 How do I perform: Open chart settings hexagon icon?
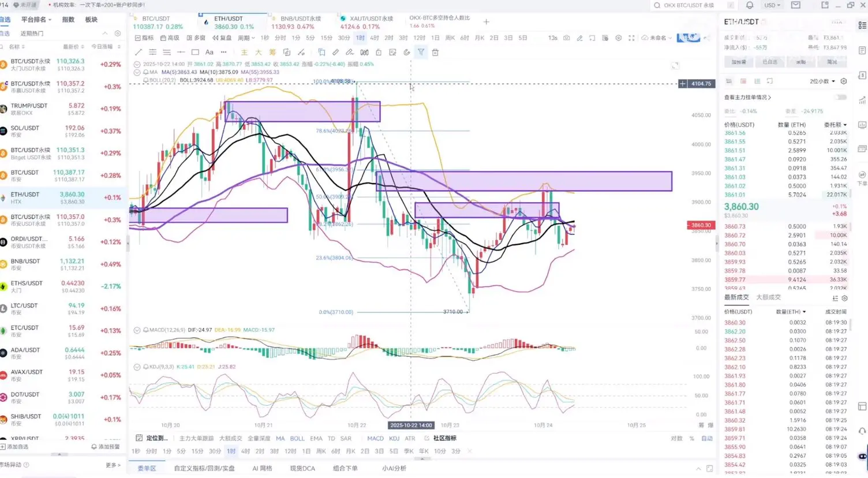[x=618, y=38]
